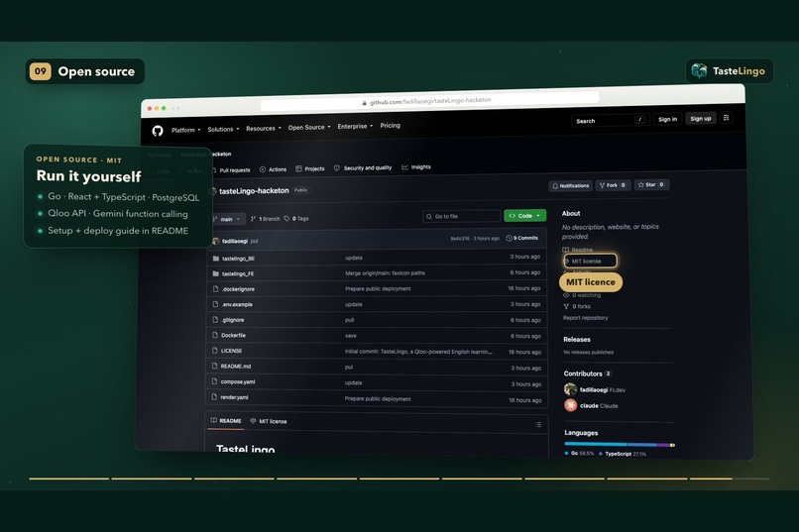The height and width of the screenshot is (532, 799).
Task: Toggle Notifications for the repository
Action: [x=571, y=186]
